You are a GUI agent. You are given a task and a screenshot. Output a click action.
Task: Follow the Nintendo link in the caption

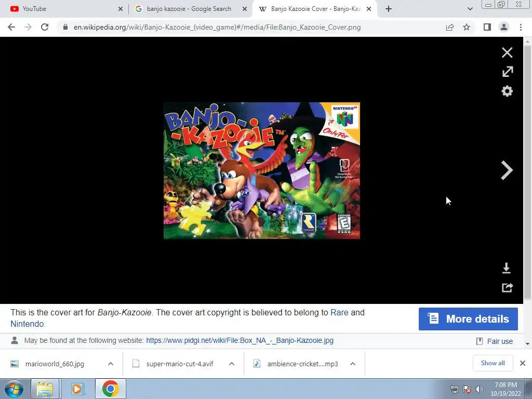point(27,324)
